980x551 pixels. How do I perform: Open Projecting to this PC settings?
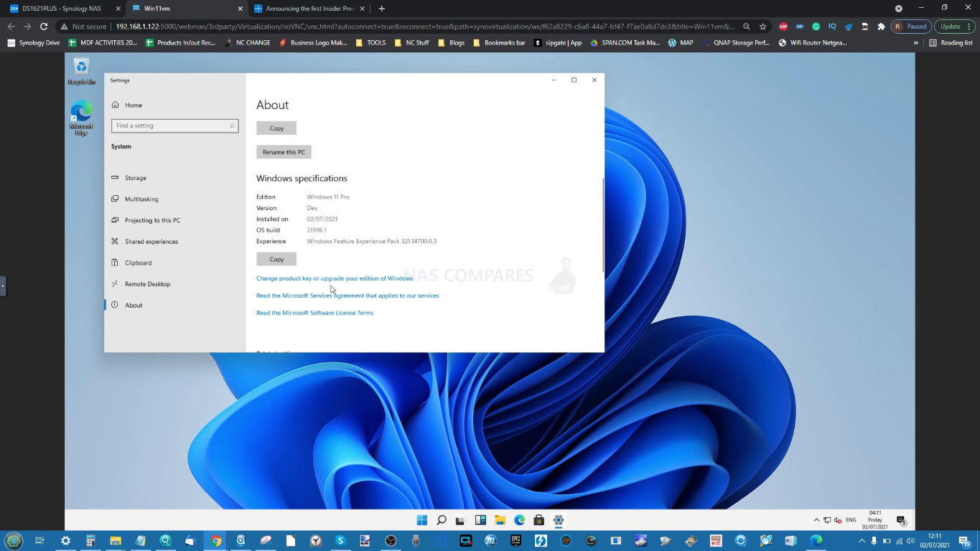click(x=152, y=220)
